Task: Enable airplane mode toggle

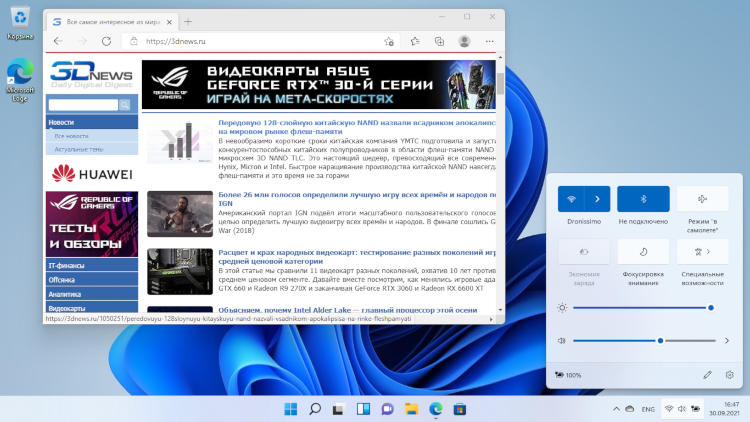Action: coord(702,199)
